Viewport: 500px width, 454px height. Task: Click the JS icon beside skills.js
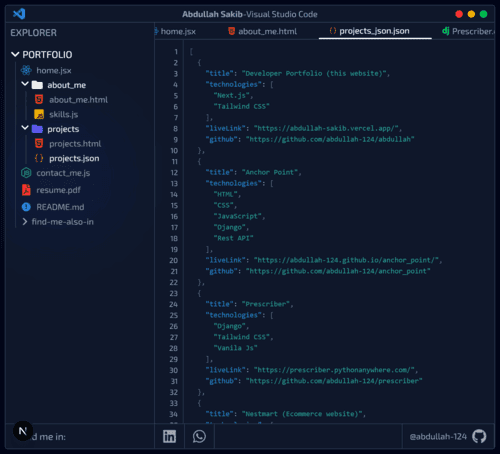(x=39, y=114)
